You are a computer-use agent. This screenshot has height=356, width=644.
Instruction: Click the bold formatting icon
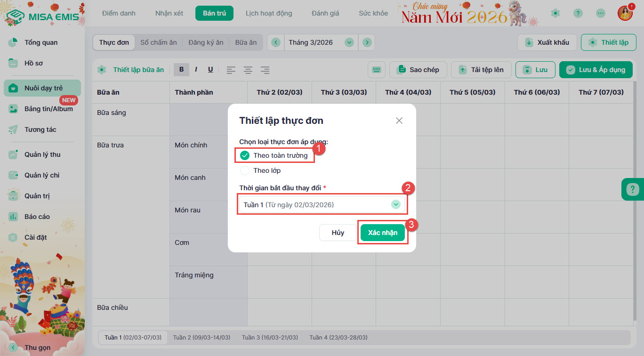181,70
